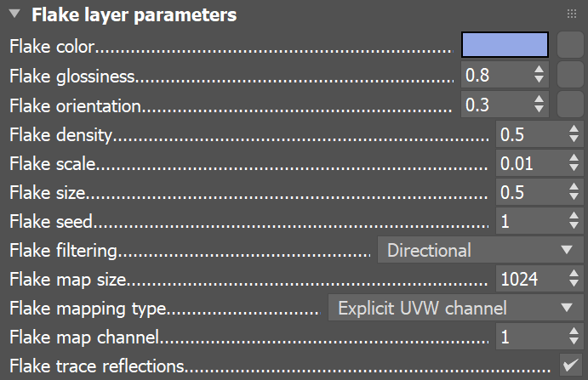Click the Flake orientation value field
This screenshot has height=380, width=588.
tap(495, 105)
